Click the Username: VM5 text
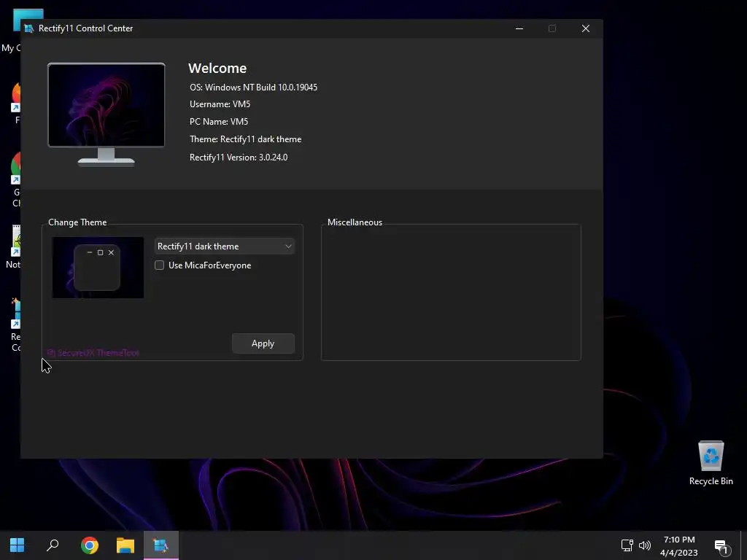Viewport: 747px width, 560px height. click(x=220, y=104)
